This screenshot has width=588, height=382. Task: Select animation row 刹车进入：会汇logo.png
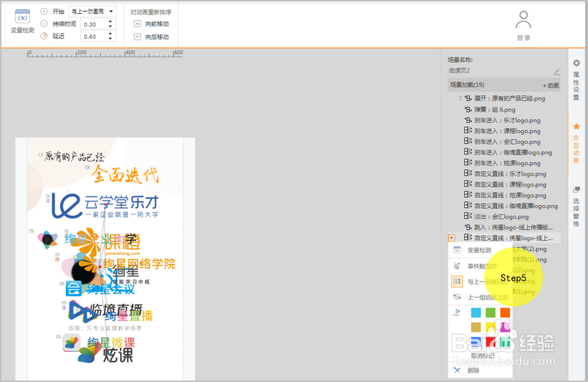(x=508, y=142)
